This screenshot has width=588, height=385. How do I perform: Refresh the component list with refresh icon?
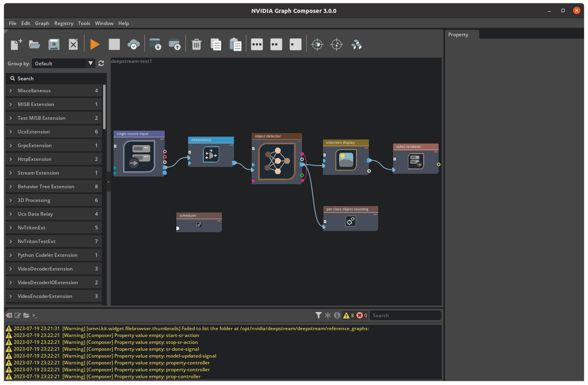point(101,63)
